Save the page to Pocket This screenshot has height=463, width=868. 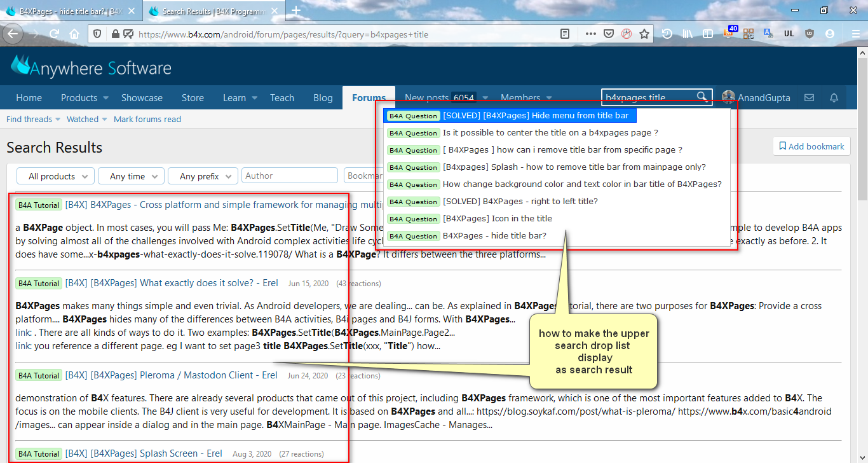pos(608,34)
